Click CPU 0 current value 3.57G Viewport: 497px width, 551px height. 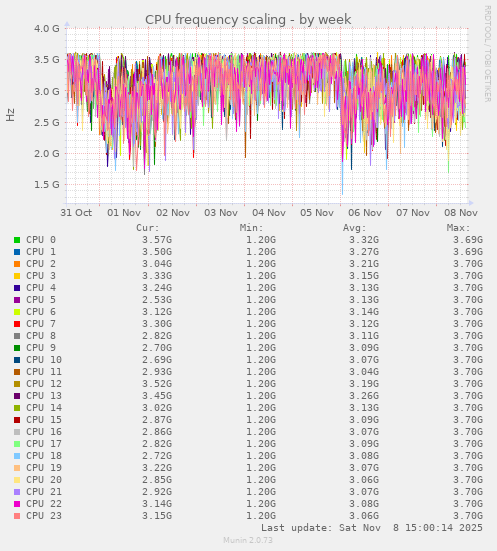tap(157, 240)
